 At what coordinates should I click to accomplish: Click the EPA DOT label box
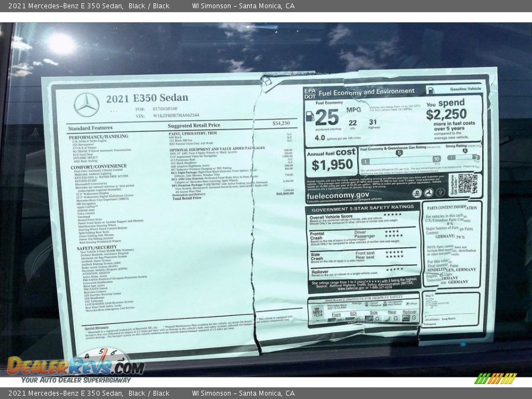tap(309, 94)
